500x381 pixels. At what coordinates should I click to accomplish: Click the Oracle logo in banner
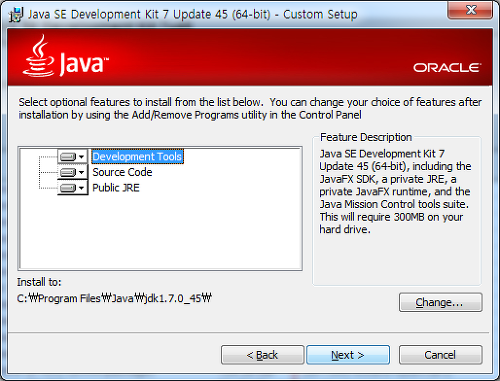(x=447, y=68)
